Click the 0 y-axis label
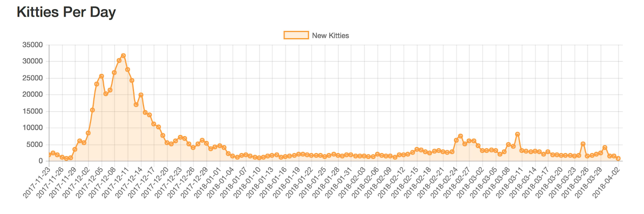Screen dimensions: 644x214 40,161
